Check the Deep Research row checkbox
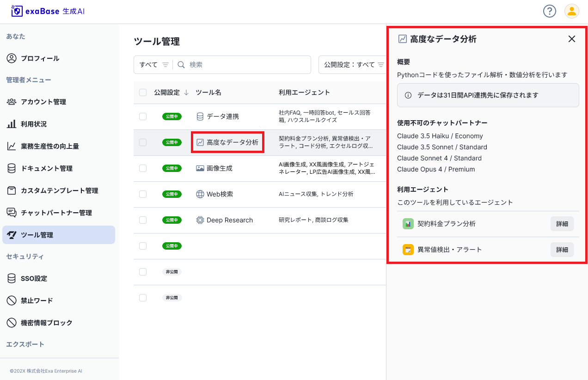Viewport: 588px width, 380px height. (143, 220)
